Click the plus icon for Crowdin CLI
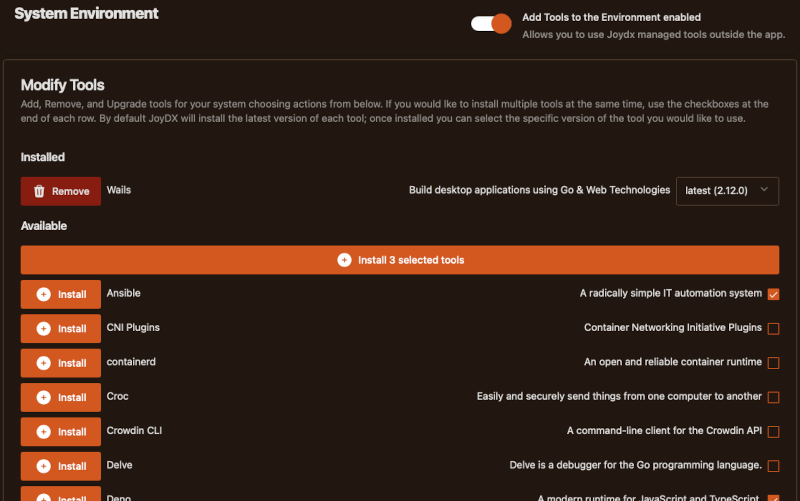 43,432
